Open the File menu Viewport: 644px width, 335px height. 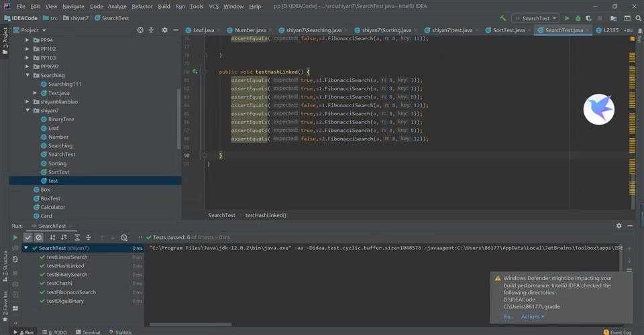click(x=21, y=6)
